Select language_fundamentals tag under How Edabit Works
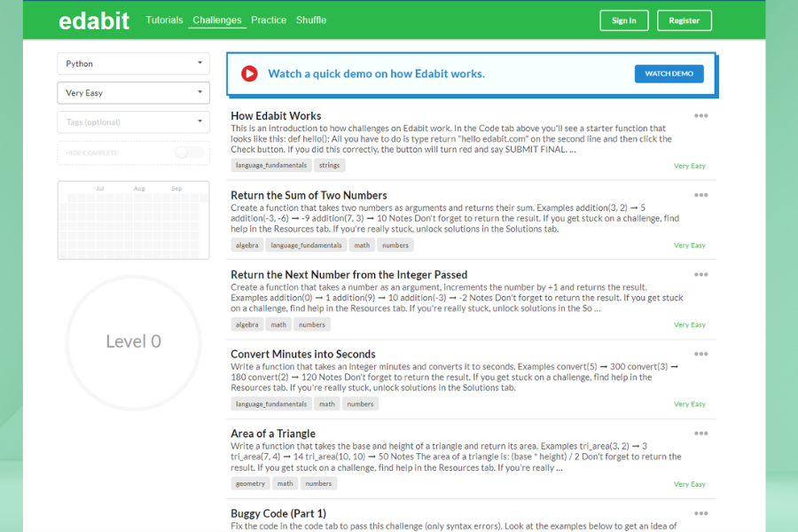Screen dimensions: 798x532 click(271, 166)
